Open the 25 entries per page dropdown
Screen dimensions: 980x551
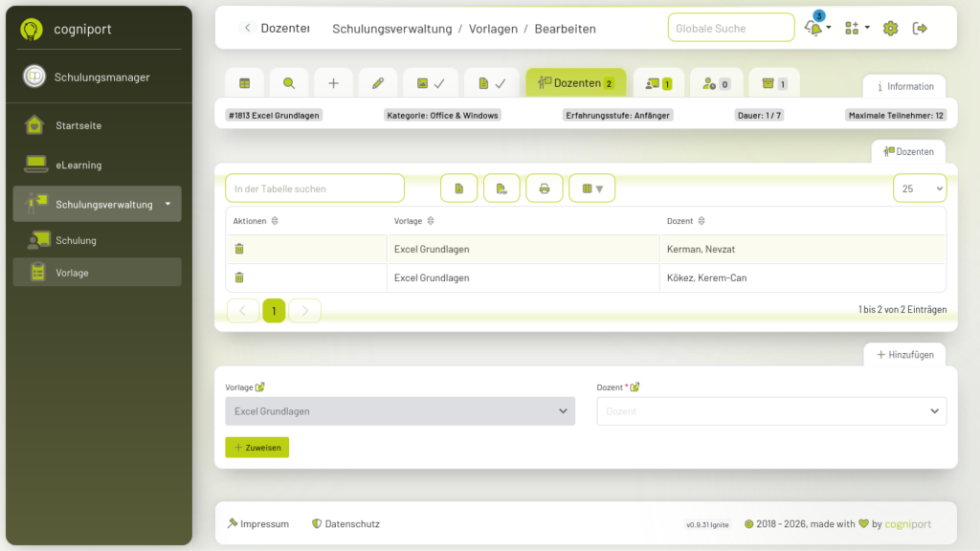click(x=920, y=188)
